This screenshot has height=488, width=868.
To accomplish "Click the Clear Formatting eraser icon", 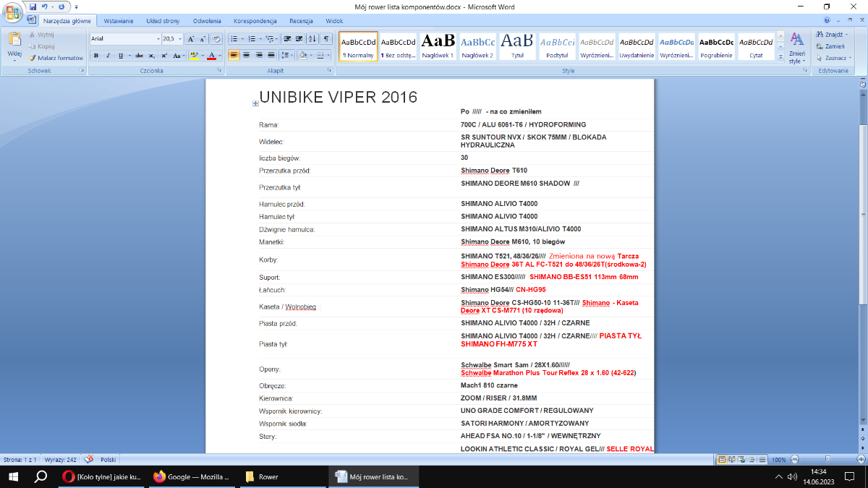I will pos(217,39).
